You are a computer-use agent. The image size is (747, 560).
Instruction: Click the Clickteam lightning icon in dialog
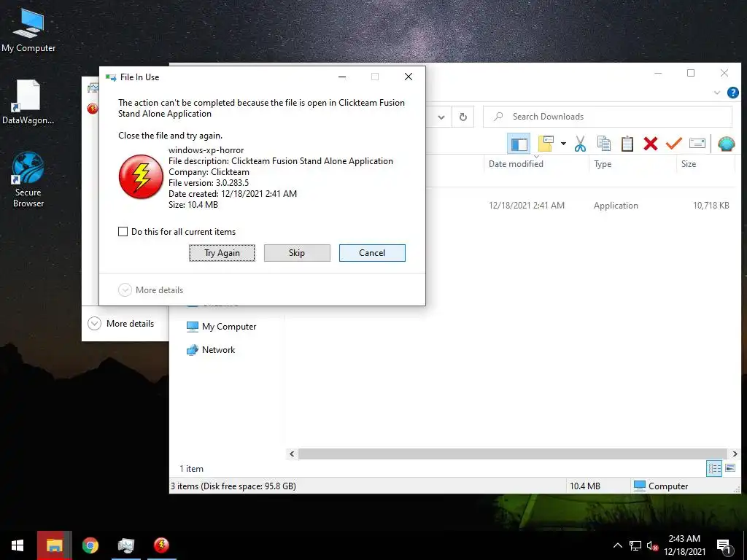(141, 176)
